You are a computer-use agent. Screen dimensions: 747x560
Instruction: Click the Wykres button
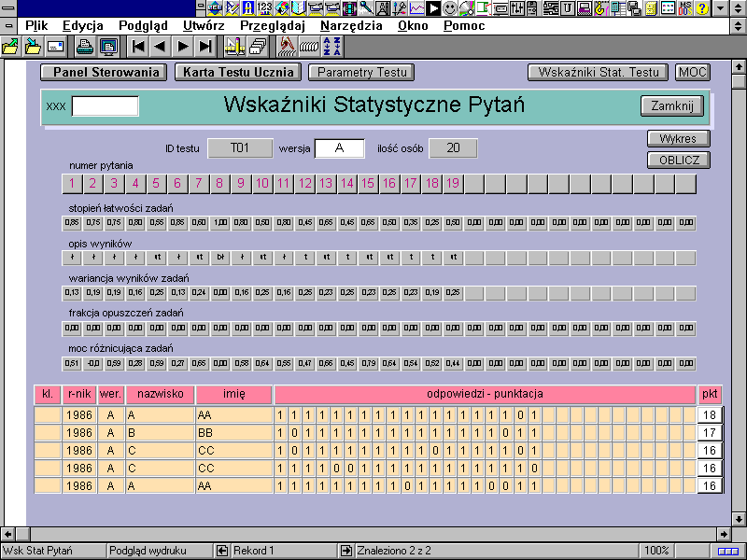point(678,139)
